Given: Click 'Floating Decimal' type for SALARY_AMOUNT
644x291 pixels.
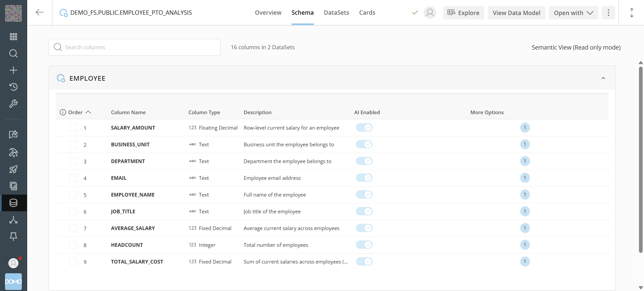Looking at the screenshot, I should coord(218,128).
